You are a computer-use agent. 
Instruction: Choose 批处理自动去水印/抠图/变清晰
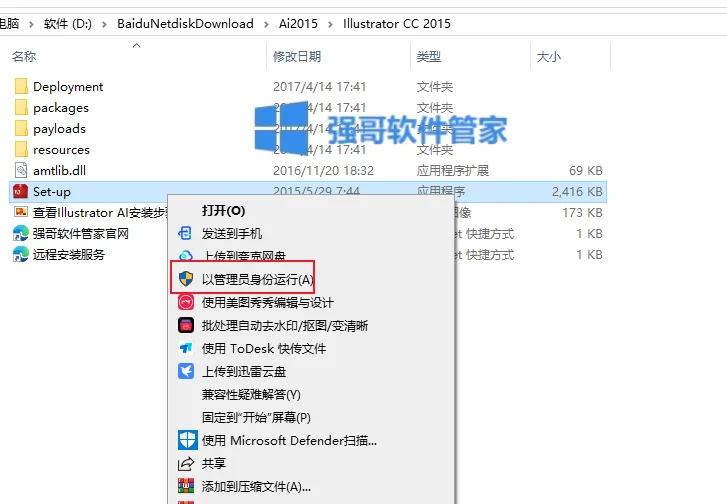pyautogui.click(x=285, y=326)
